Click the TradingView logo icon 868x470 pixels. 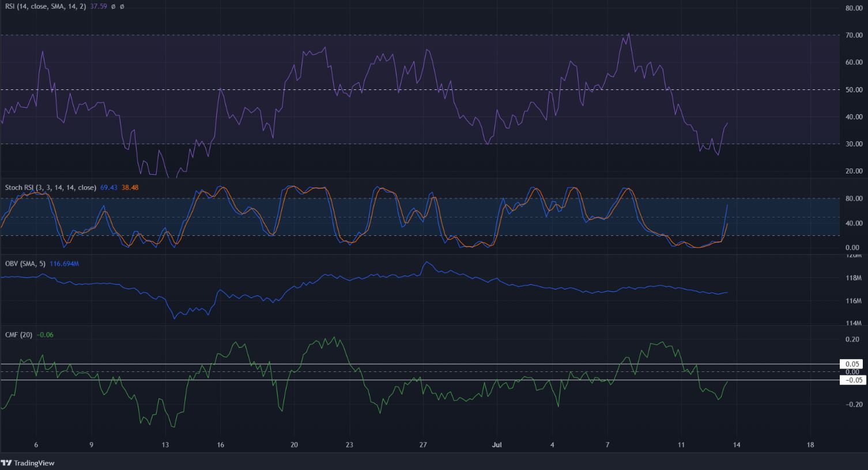[x=6, y=463]
